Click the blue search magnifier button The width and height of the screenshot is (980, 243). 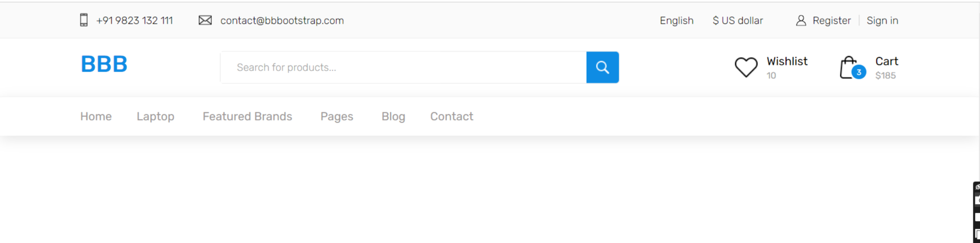pyautogui.click(x=602, y=67)
